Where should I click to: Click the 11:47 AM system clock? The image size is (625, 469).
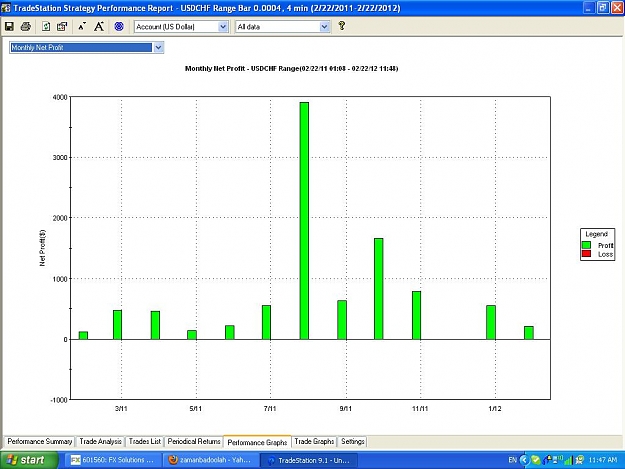pos(603,460)
